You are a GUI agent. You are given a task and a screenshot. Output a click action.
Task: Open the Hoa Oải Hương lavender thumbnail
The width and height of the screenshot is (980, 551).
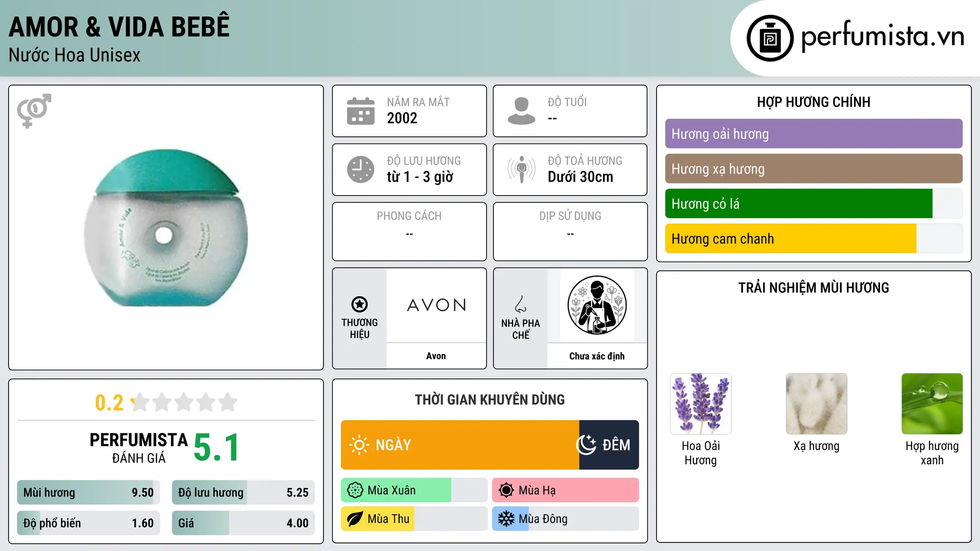(701, 404)
